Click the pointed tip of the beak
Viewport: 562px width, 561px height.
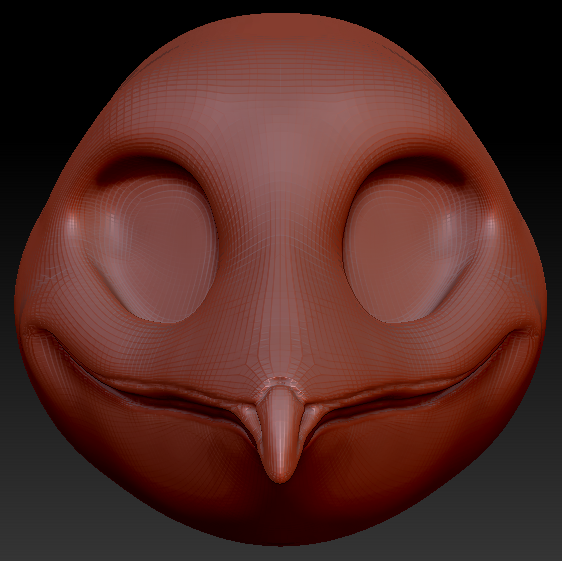click(281, 474)
